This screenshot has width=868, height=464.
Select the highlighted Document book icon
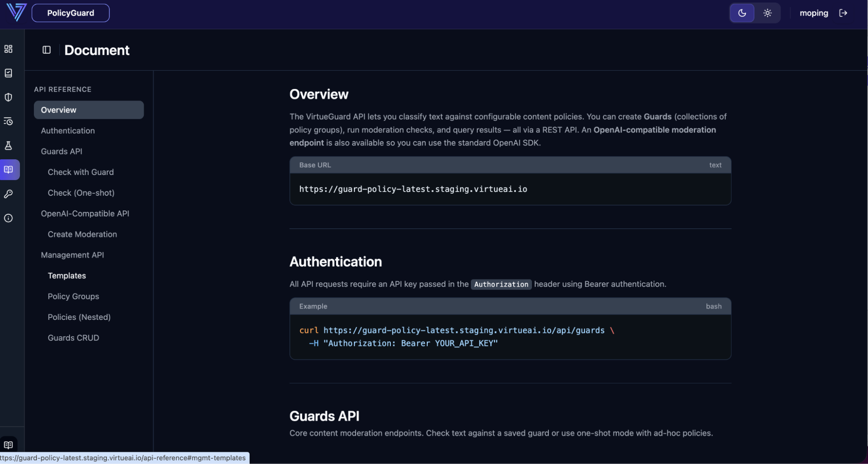(x=9, y=170)
